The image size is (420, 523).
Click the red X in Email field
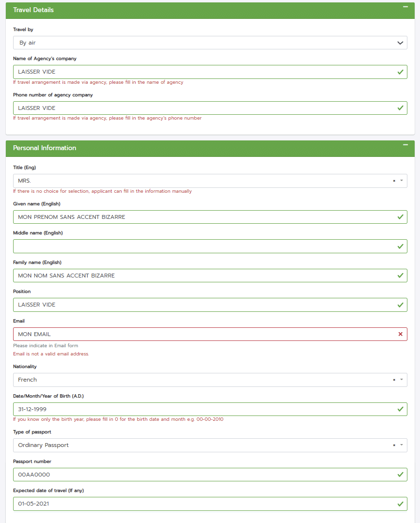point(400,334)
